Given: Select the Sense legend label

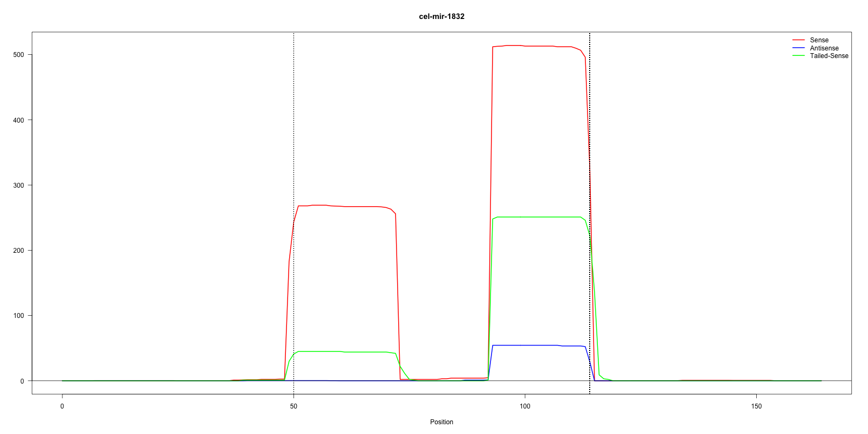Looking at the screenshot, I should click(819, 40).
